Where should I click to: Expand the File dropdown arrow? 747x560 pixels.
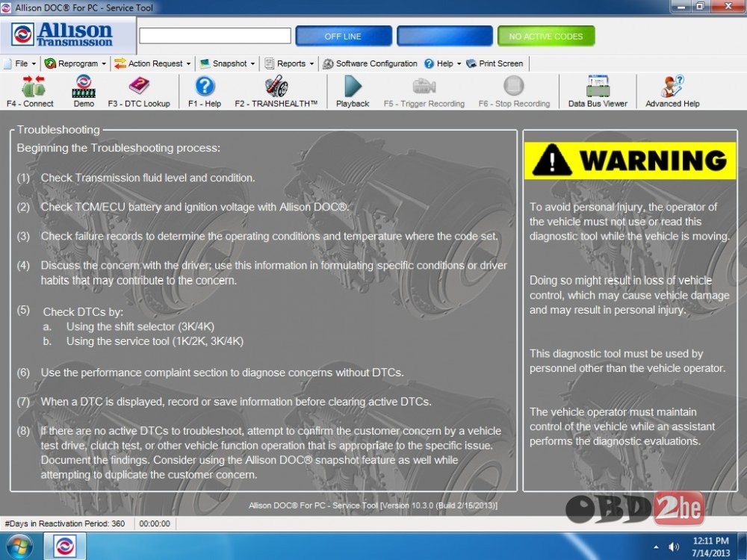[34, 63]
